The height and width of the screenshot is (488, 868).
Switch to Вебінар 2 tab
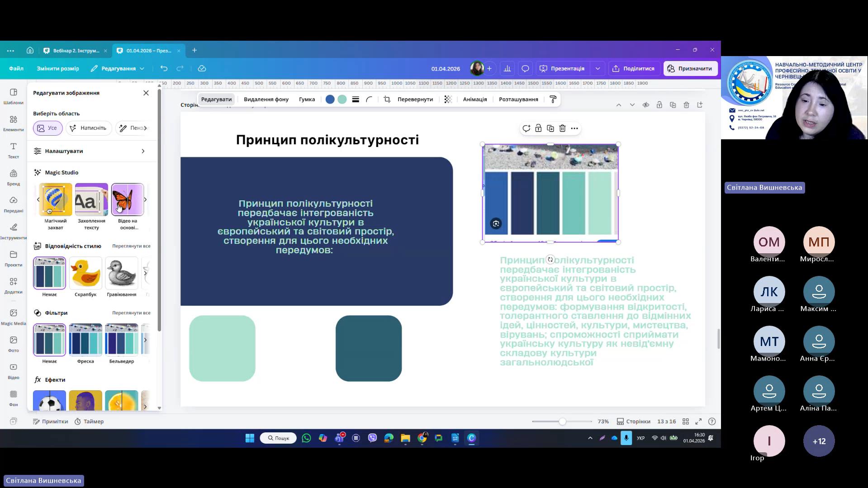click(x=76, y=51)
